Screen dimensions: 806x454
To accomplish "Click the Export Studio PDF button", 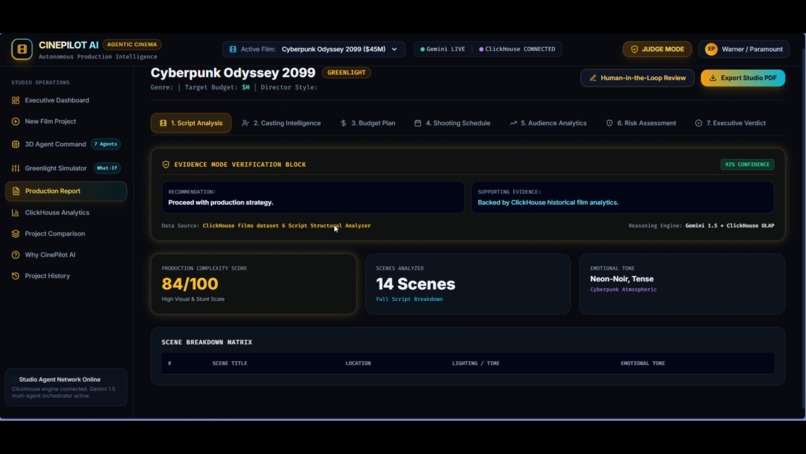I will point(743,78).
